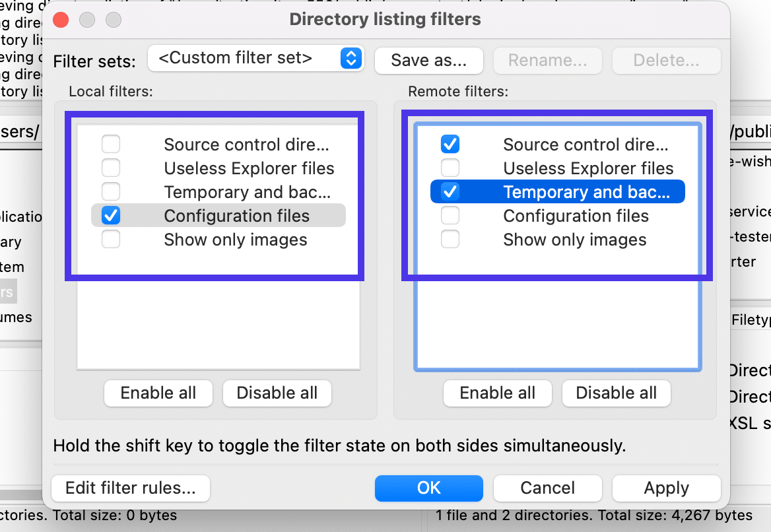The height and width of the screenshot is (532, 771).
Task: Disable remote Temporary and backup files filter
Action: click(x=450, y=192)
